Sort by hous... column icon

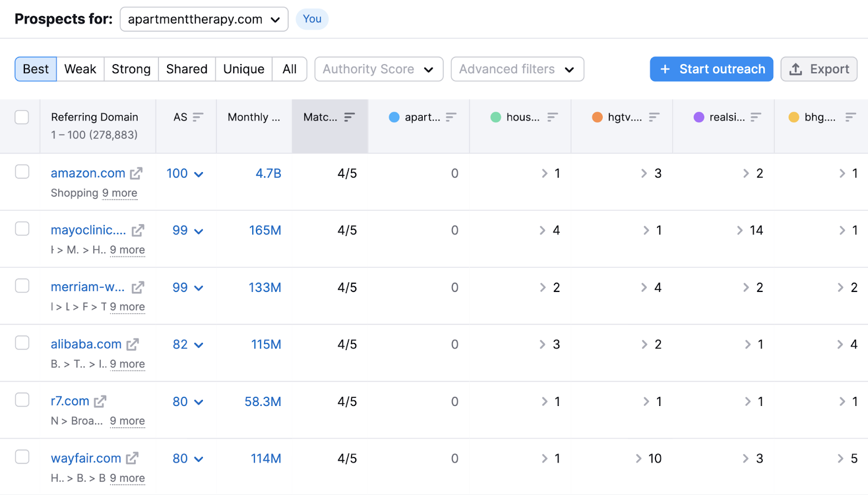tap(552, 117)
